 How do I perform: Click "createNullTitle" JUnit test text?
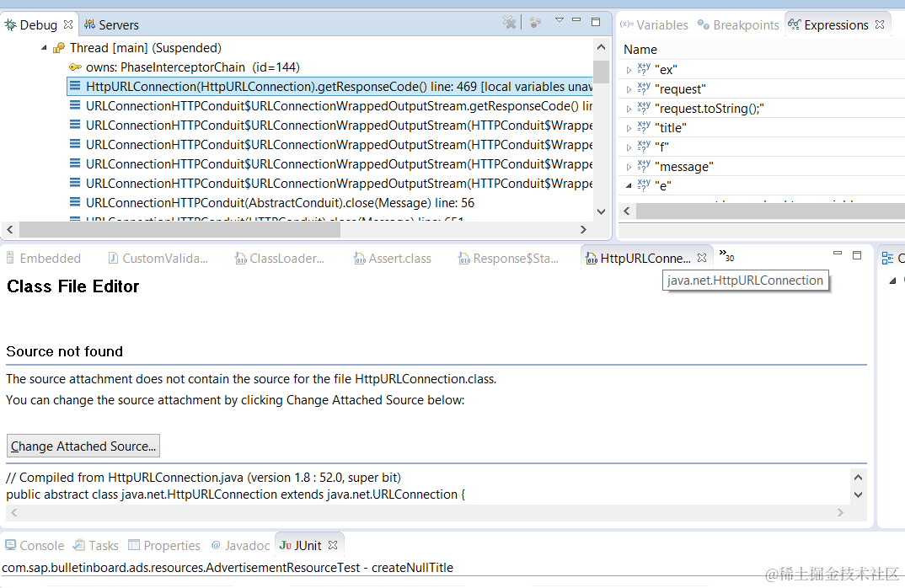[x=412, y=568]
